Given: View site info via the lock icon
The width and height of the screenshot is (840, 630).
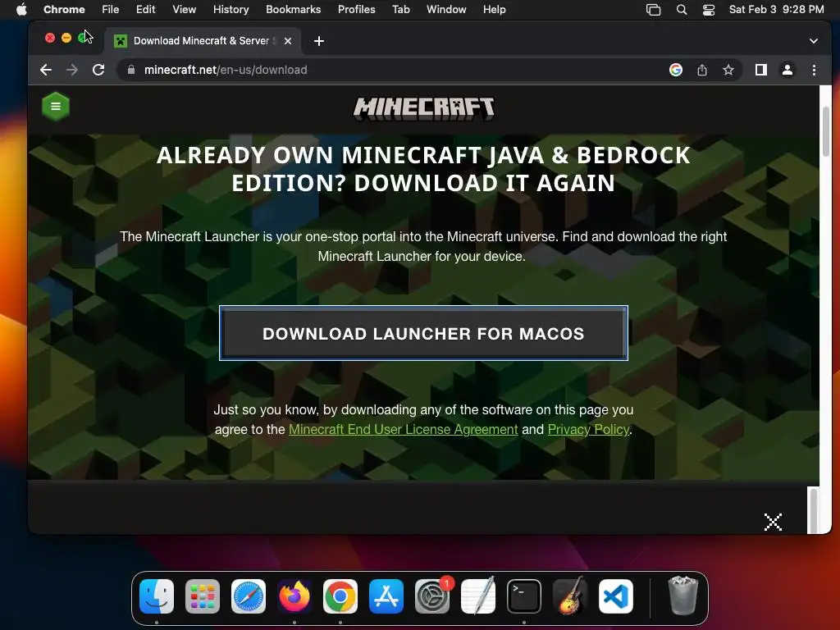Looking at the screenshot, I should click(131, 70).
